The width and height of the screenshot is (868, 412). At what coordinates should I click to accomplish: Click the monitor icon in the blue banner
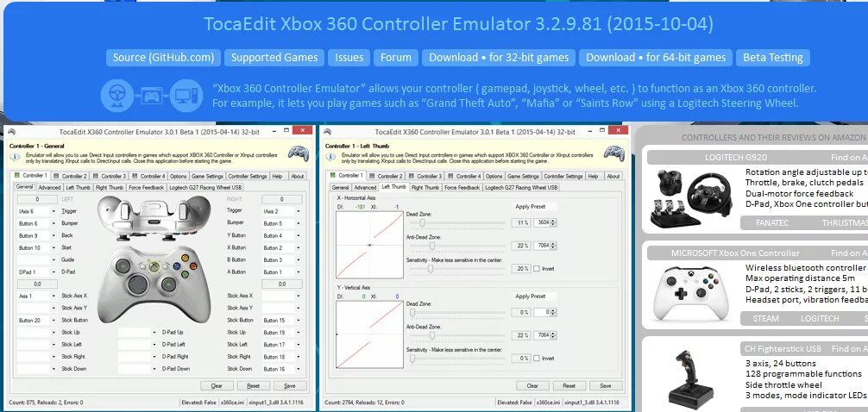coord(186,96)
